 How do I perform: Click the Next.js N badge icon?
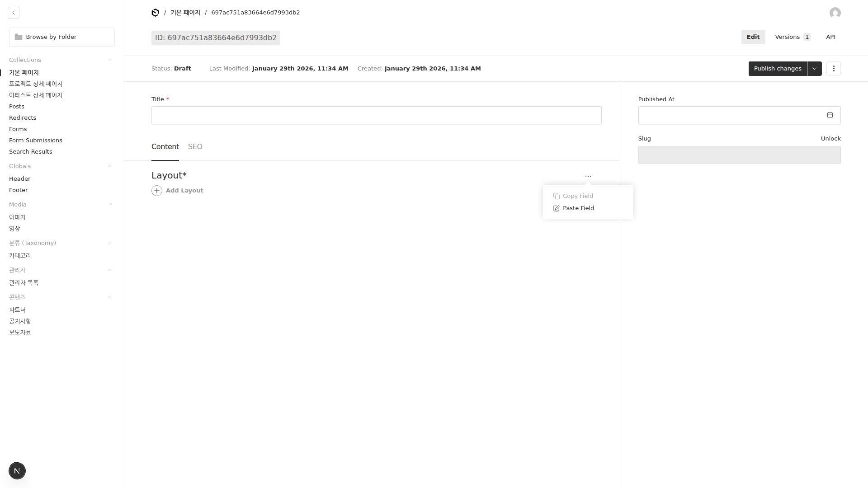(x=17, y=471)
